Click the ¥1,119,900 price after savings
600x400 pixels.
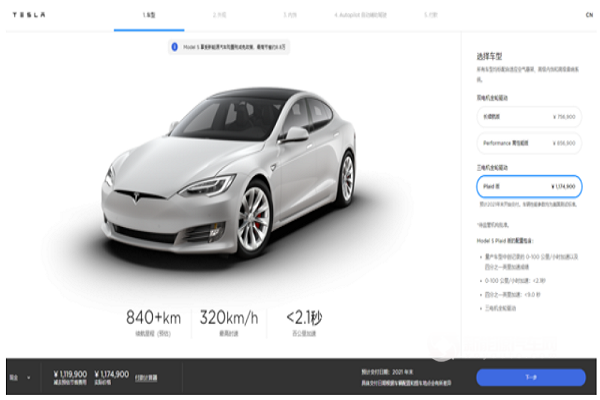click(70, 374)
